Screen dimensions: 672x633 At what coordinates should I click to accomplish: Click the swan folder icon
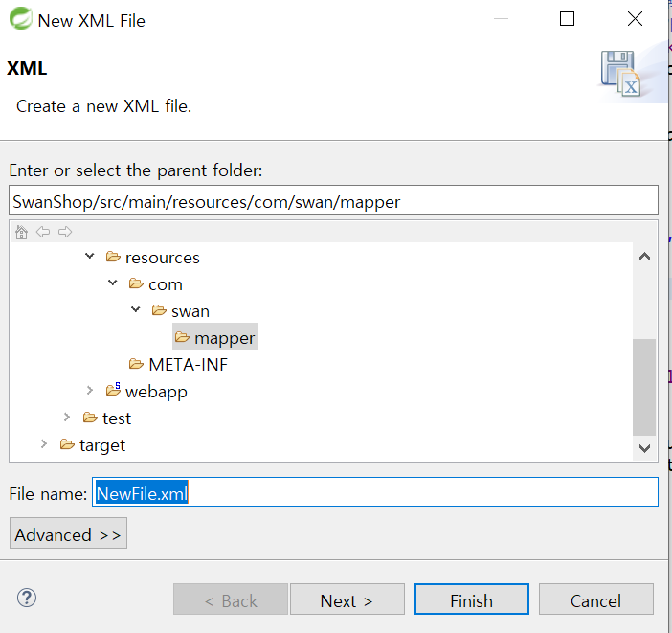(x=159, y=310)
